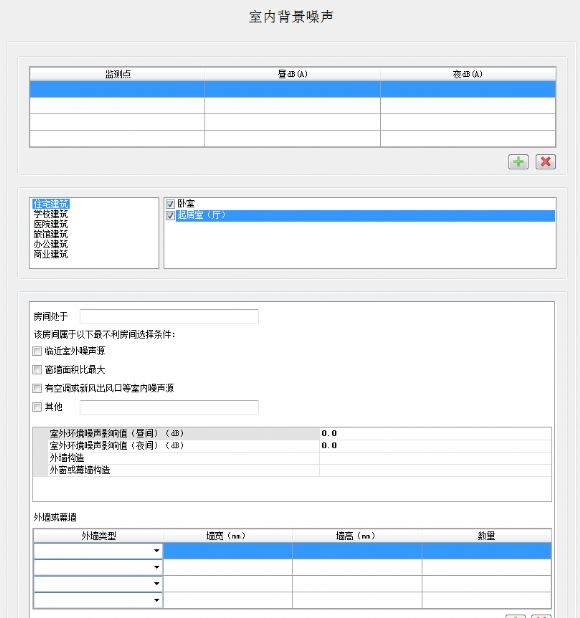Viewport: 580px width, 618px height.
Task: Select 住宅建筑 in building type list
Action: pyautogui.click(x=51, y=204)
